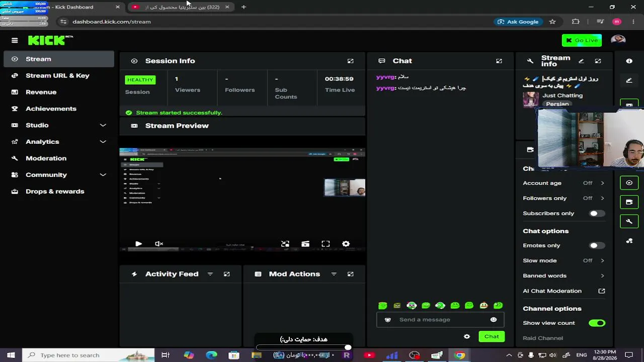Click the HEALTHY session status badge
The width and height of the screenshot is (644, 362).
point(140,80)
